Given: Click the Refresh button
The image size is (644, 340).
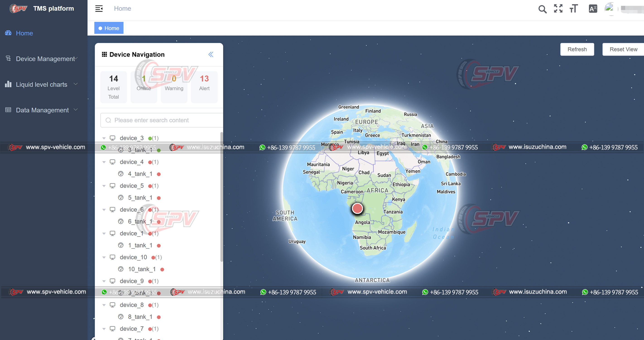Looking at the screenshot, I should [577, 49].
